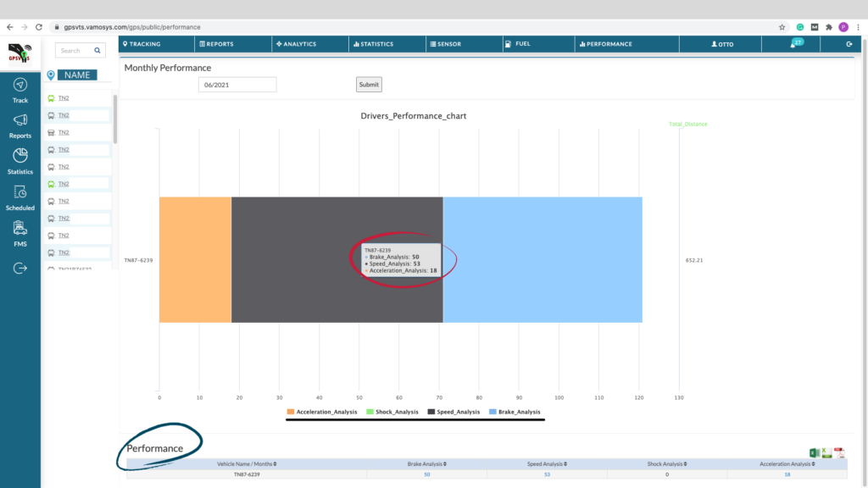Go to the Fuel menu item
This screenshot has height=488, width=868.
(x=517, y=44)
